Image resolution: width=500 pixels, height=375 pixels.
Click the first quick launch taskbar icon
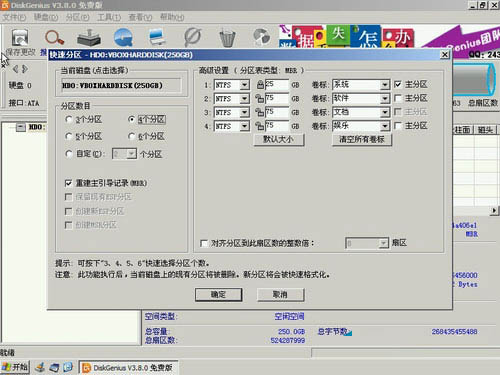click(41, 367)
